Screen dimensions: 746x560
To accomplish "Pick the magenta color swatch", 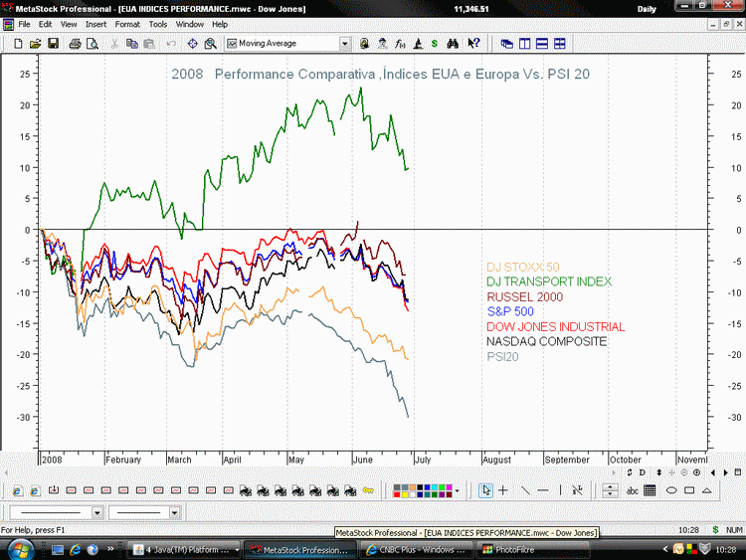I will pos(450,487).
